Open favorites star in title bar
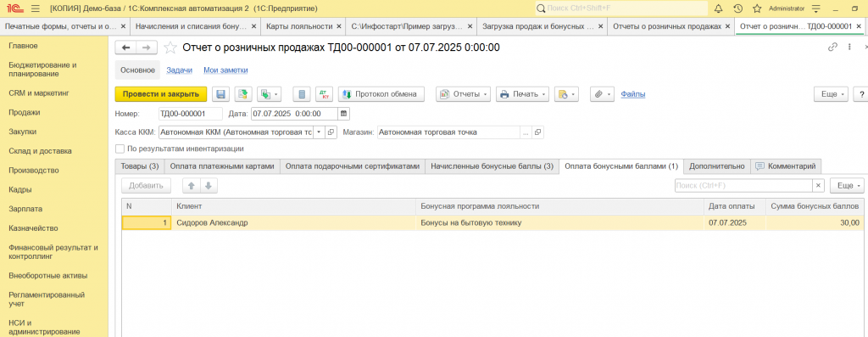 click(x=756, y=8)
